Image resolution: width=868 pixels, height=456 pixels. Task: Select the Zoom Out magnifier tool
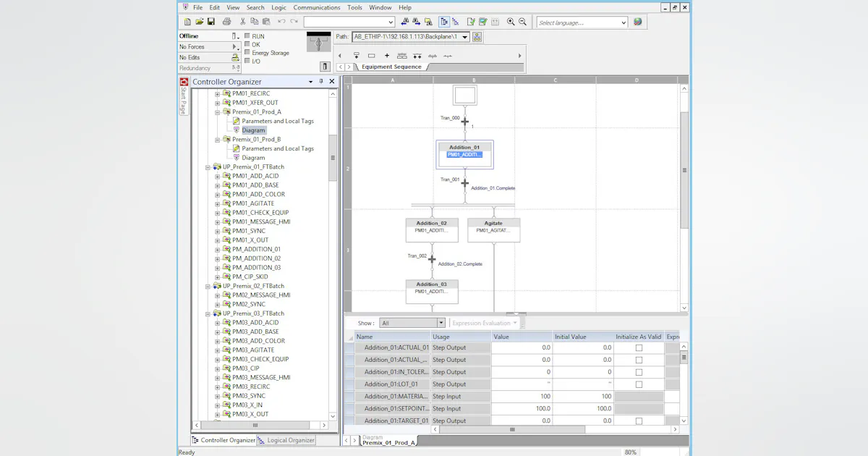tap(522, 22)
